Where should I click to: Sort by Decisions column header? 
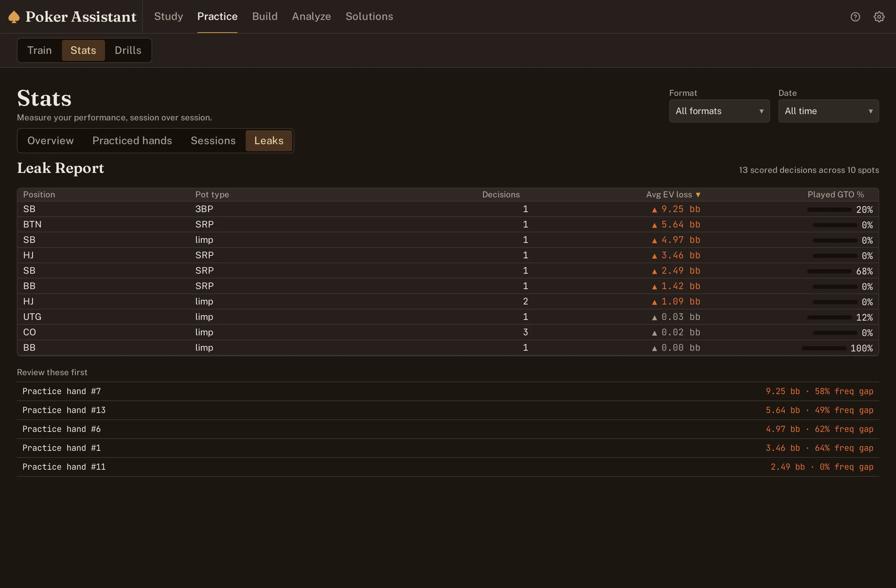(x=501, y=195)
